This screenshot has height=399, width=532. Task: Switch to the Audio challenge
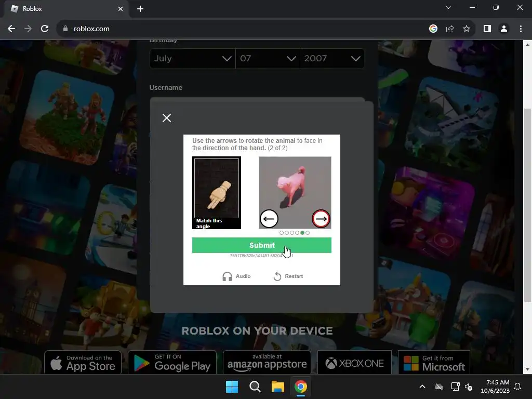click(x=236, y=276)
